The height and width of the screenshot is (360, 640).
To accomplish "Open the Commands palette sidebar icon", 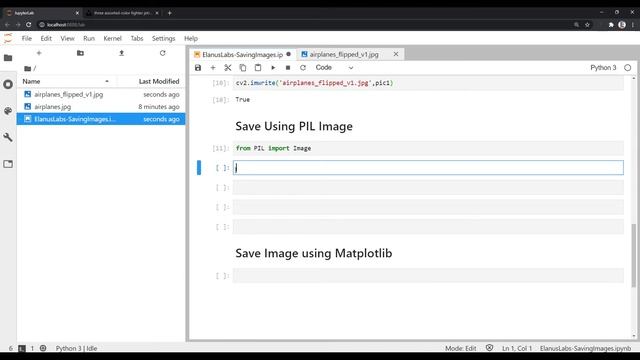I will click(8, 111).
